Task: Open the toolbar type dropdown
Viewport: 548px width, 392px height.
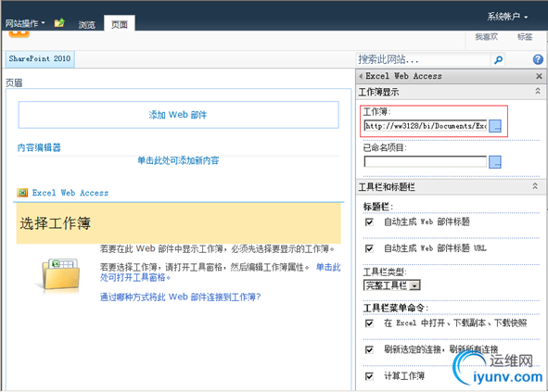Action: coord(392,285)
